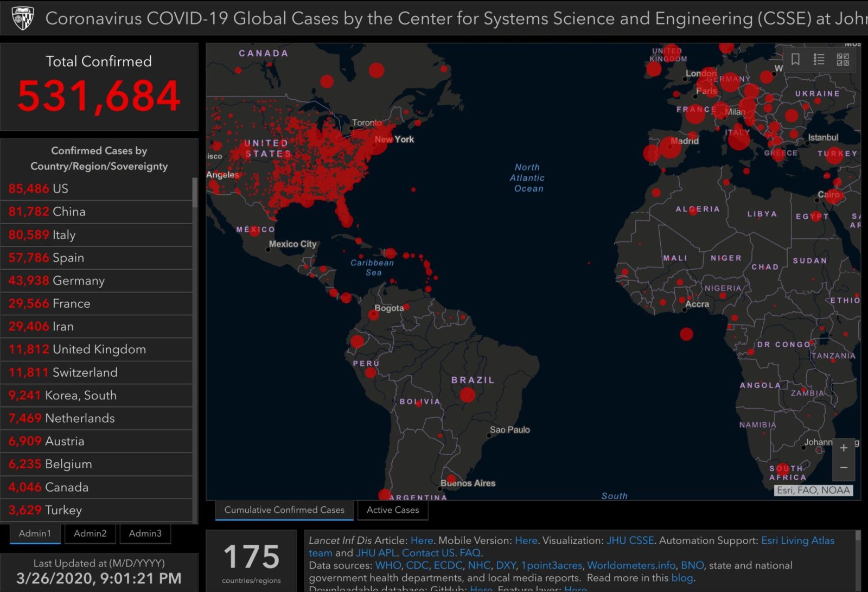Click the Johns Hopkins shield logo
Viewport: 868px width, 592px height.
(22, 18)
